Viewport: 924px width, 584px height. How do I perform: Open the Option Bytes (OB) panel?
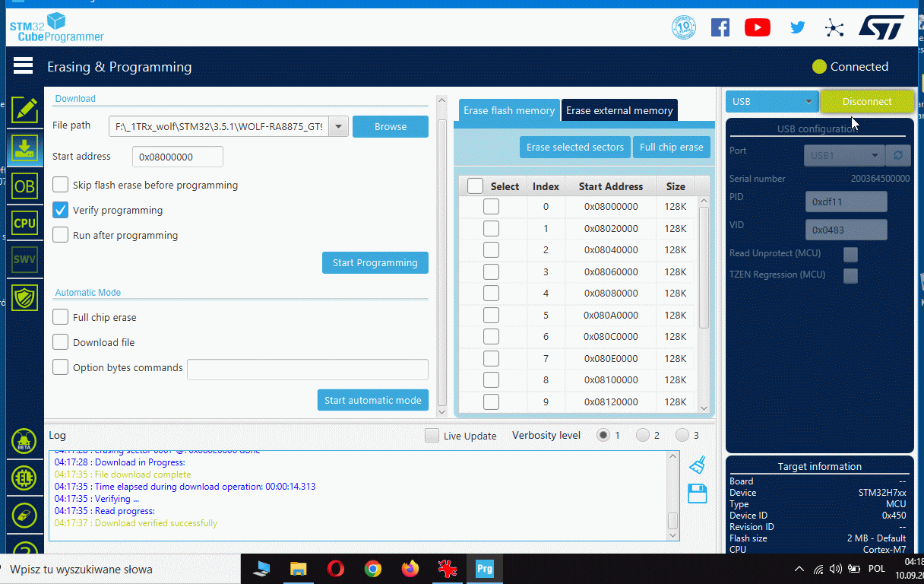click(x=24, y=186)
